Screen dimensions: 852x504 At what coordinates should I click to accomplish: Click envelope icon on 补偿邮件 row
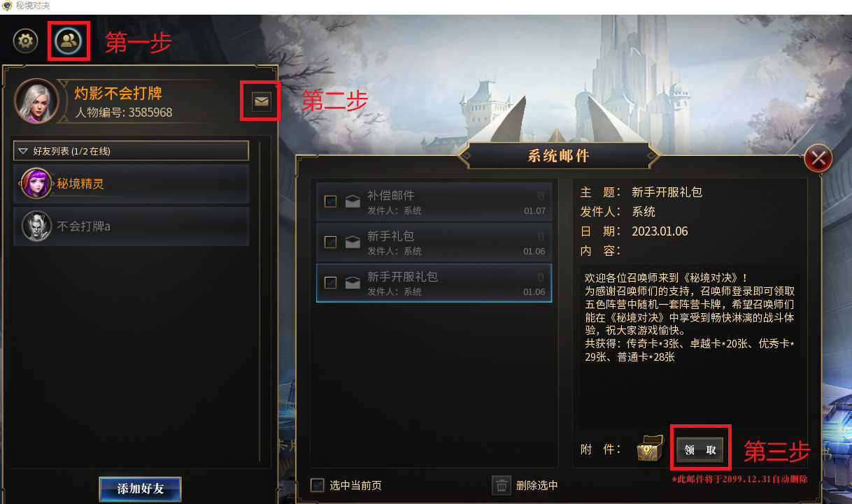pyautogui.click(x=353, y=202)
